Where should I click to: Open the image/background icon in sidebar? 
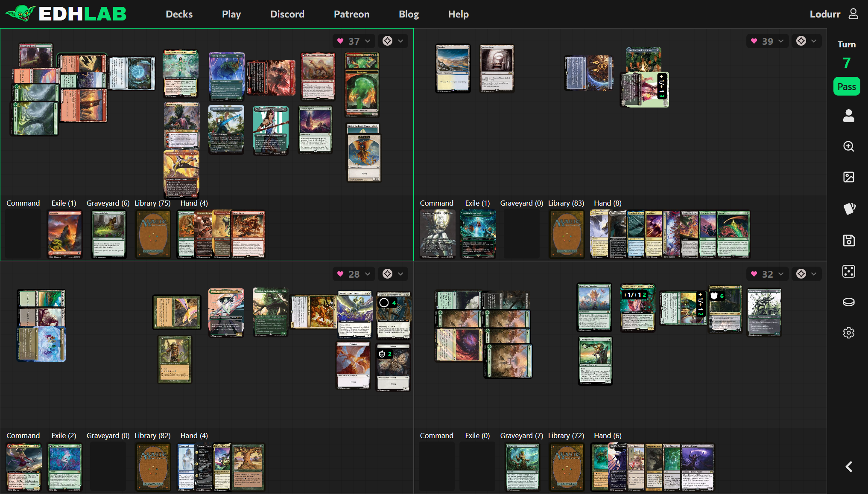tap(849, 177)
